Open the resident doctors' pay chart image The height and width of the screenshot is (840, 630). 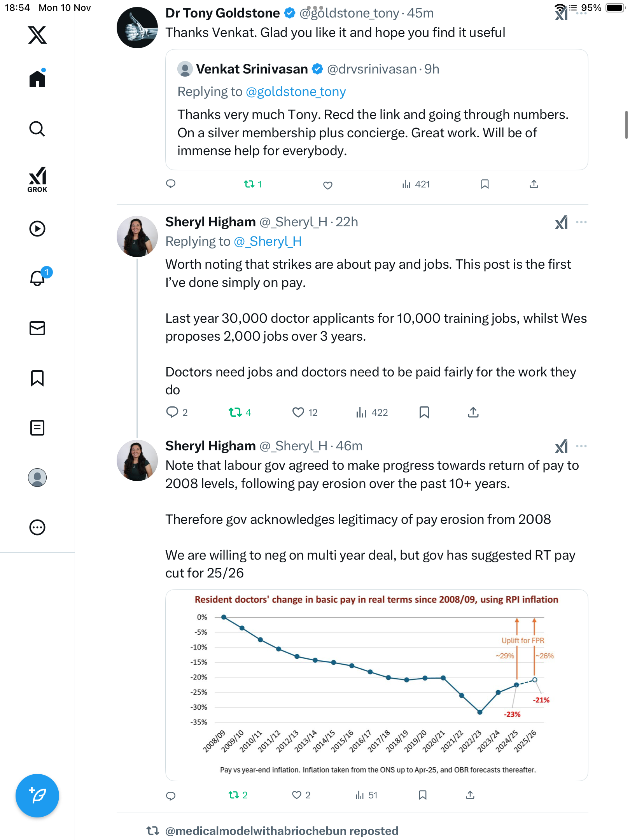pos(376,685)
